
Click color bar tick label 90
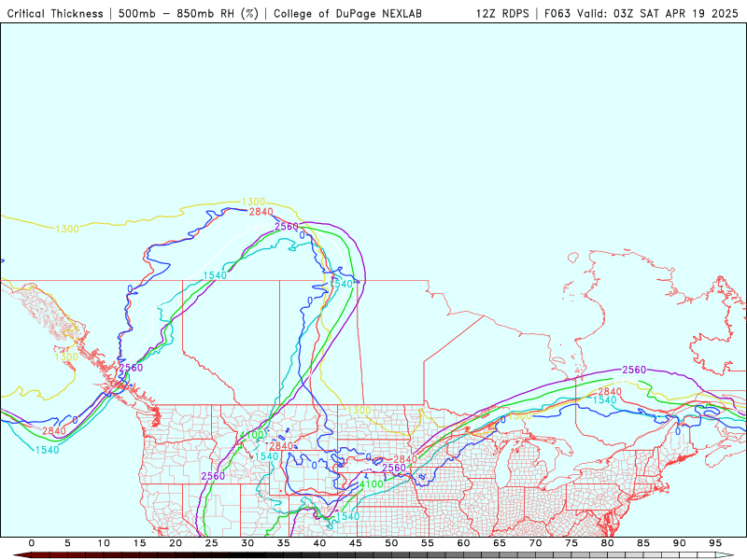(679, 543)
